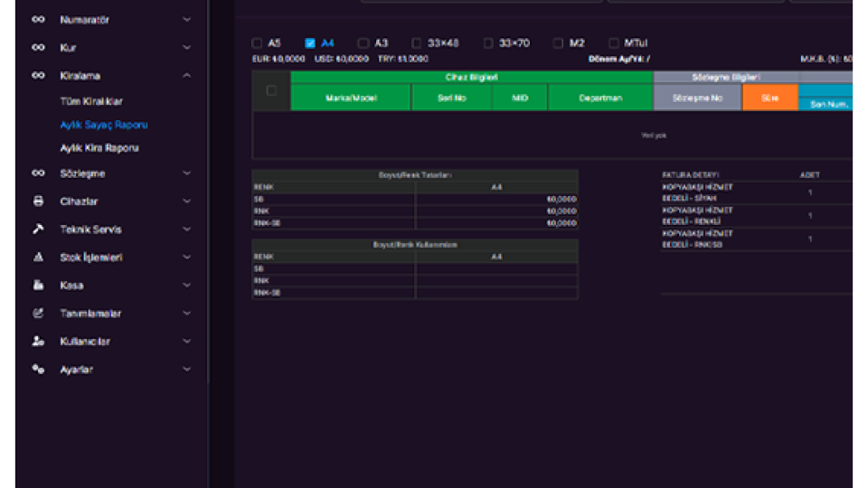Click the FATURA DETAYI header
Viewport: 868px width, 488px height.
[x=690, y=174]
